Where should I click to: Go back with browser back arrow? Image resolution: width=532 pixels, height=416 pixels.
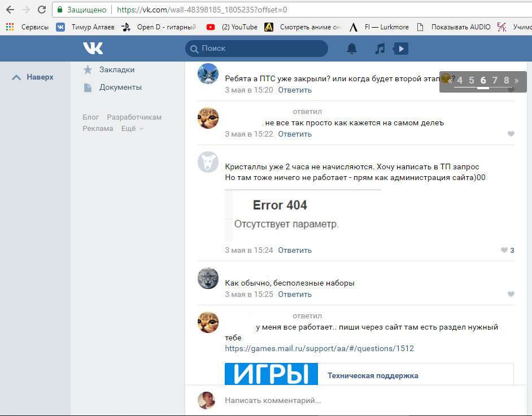coord(10,10)
